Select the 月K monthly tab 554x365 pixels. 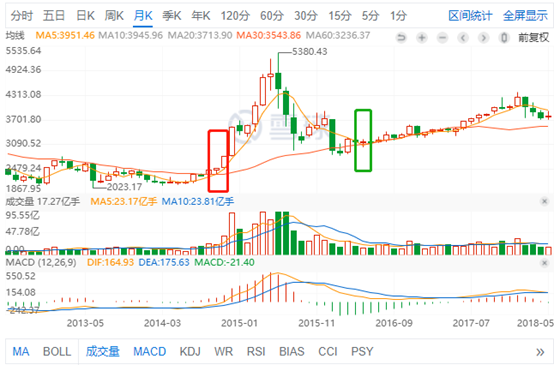pos(143,16)
